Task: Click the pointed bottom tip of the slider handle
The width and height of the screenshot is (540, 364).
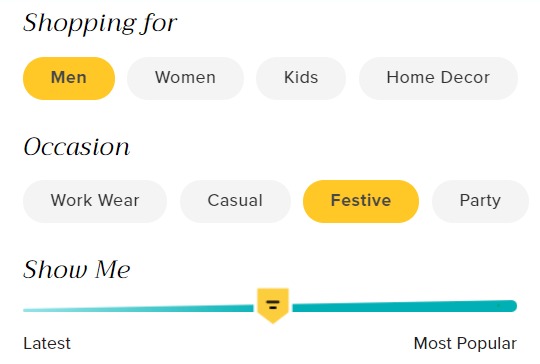Action: point(273,320)
